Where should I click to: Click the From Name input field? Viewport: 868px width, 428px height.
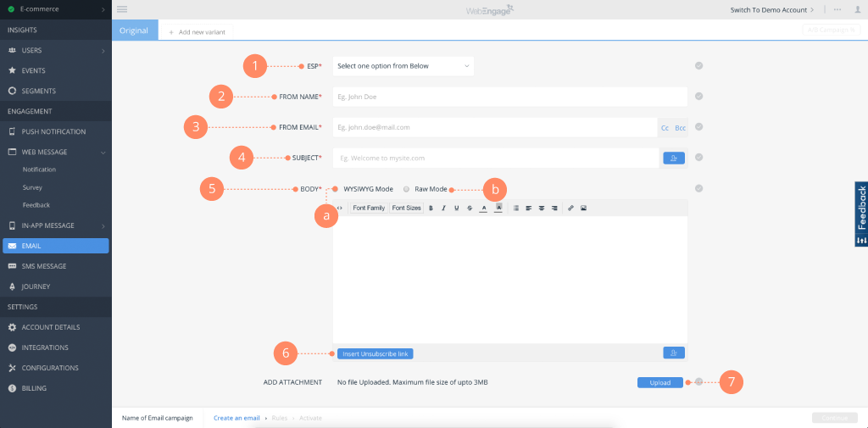point(509,97)
